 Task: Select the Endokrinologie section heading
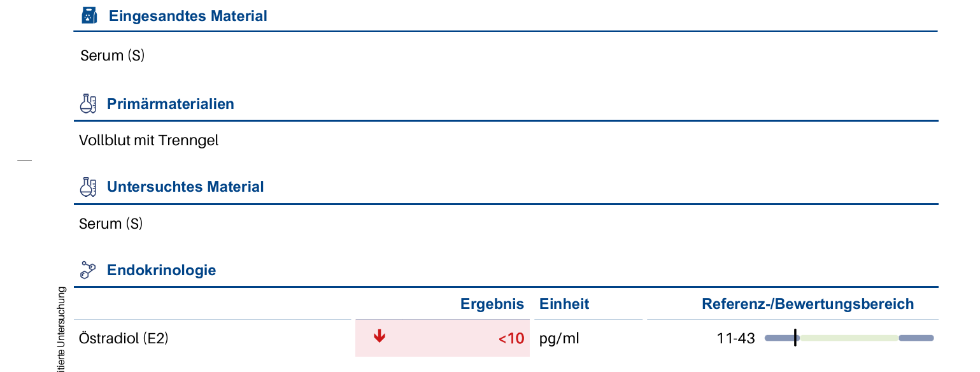[162, 270]
